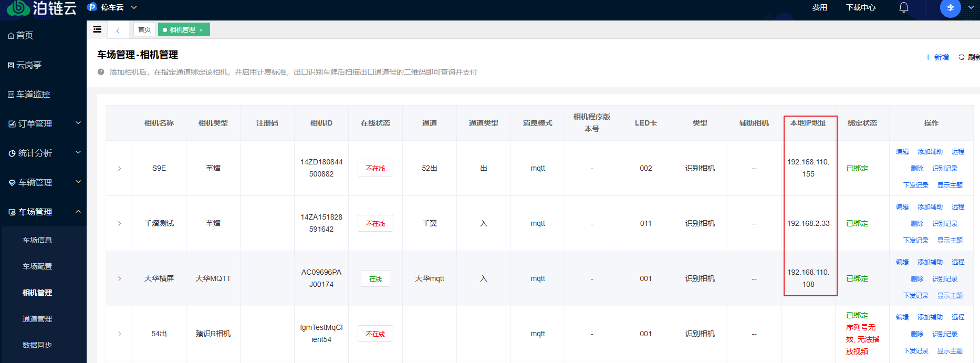Open 数据同步 submenu item
980x363 pixels.
tap(37, 345)
